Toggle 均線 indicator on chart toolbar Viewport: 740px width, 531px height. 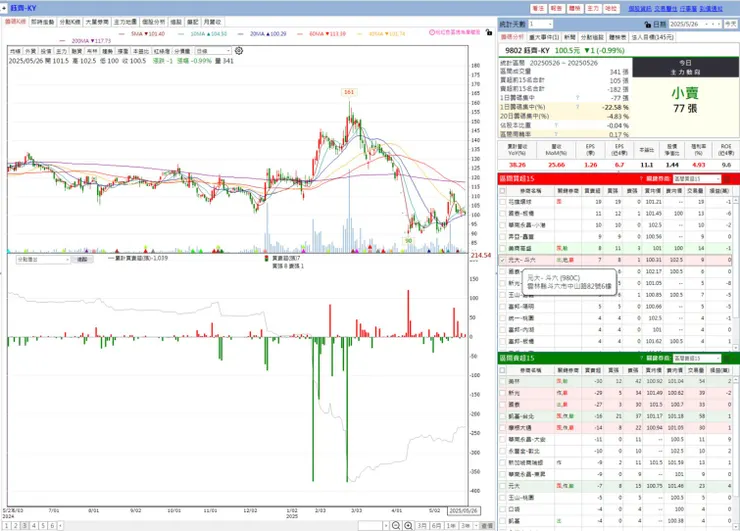point(15,51)
